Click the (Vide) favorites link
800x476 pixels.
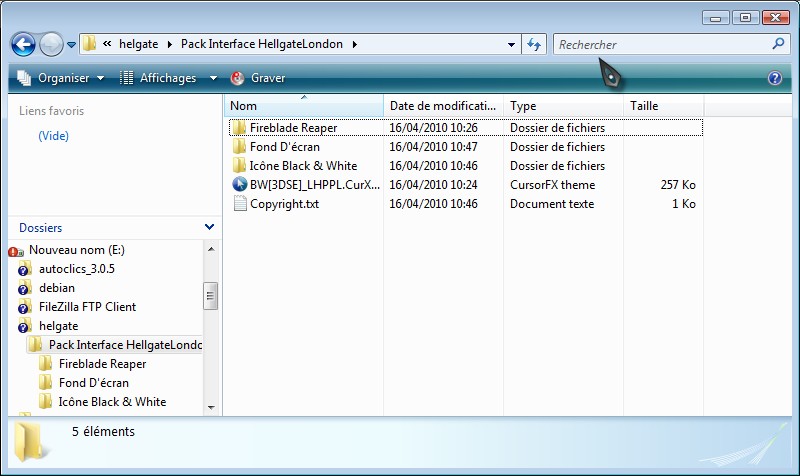click(54, 136)
